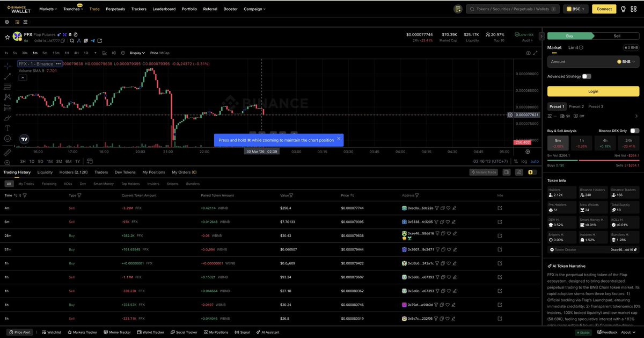Click the Instant Trade button
This screenshot has height=338, width=644.
click(484, 172)
